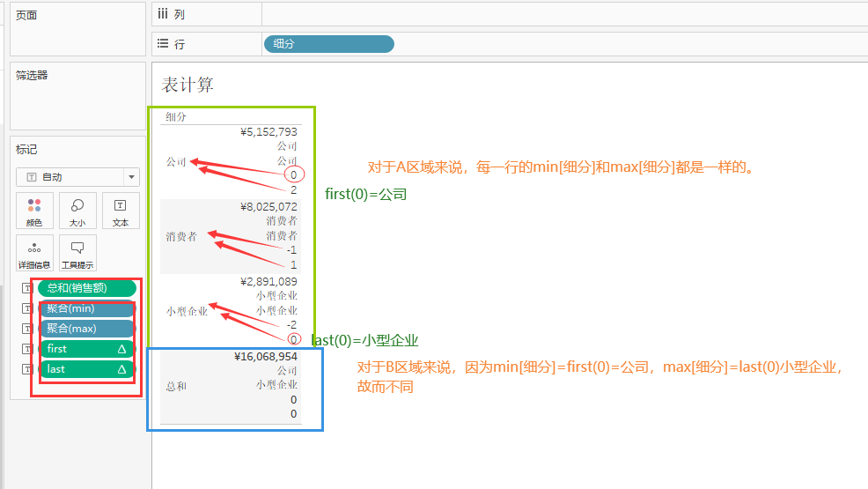
Task: Click the ¥2,891,089 value
Action: 268,282
